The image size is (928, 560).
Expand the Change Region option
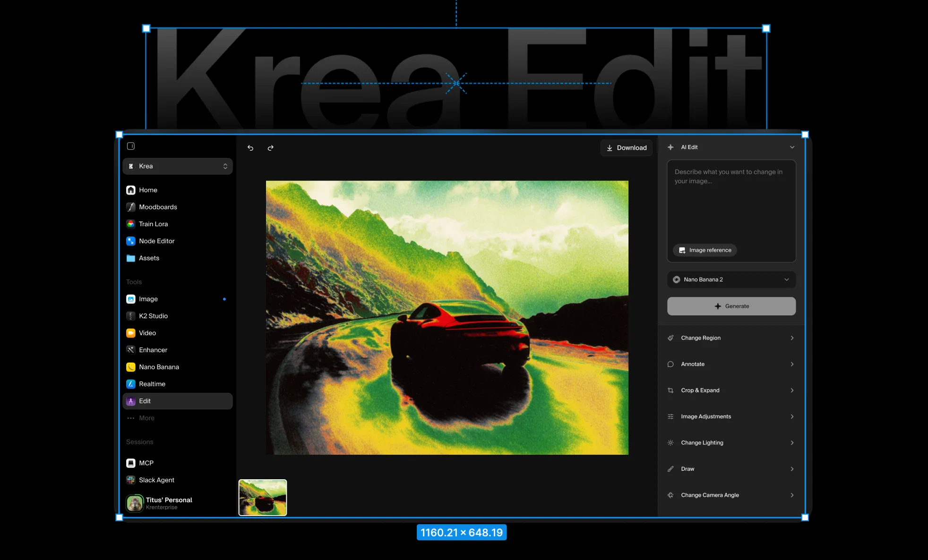(x=731, y=338)
